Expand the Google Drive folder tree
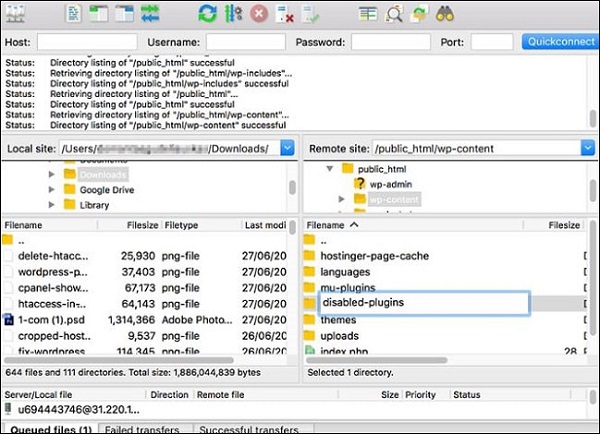 [52, 189]
